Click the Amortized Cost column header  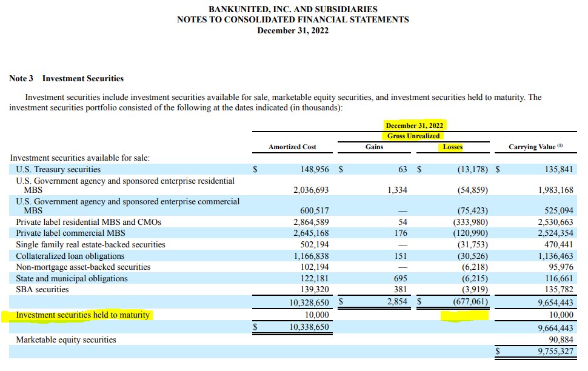tap(292, 147)
